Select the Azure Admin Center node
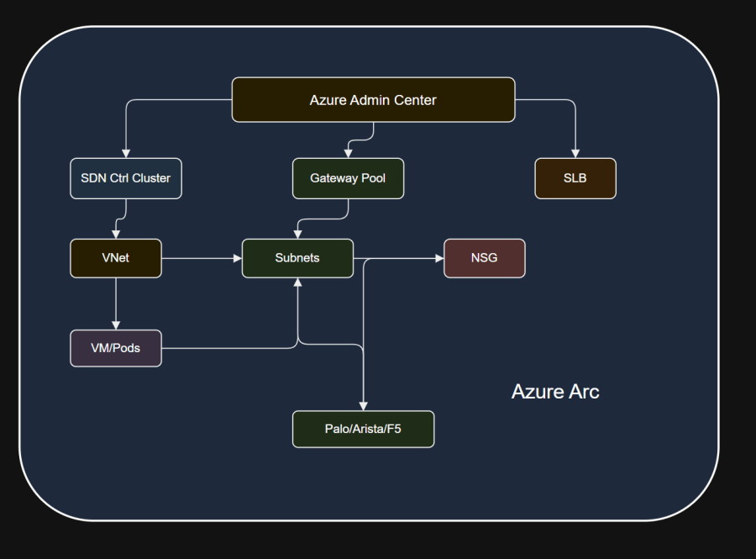756x559 pixels. [x=373, y=100]
